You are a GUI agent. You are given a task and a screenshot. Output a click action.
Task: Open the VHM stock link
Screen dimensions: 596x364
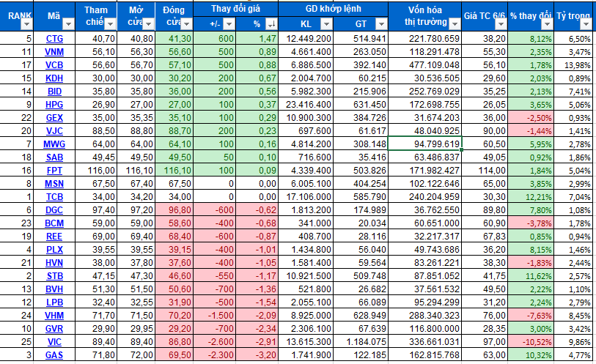[x=54, y=316]
